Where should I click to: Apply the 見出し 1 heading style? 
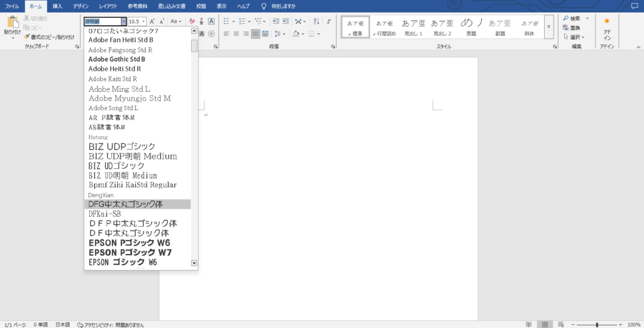coord(413,26)
